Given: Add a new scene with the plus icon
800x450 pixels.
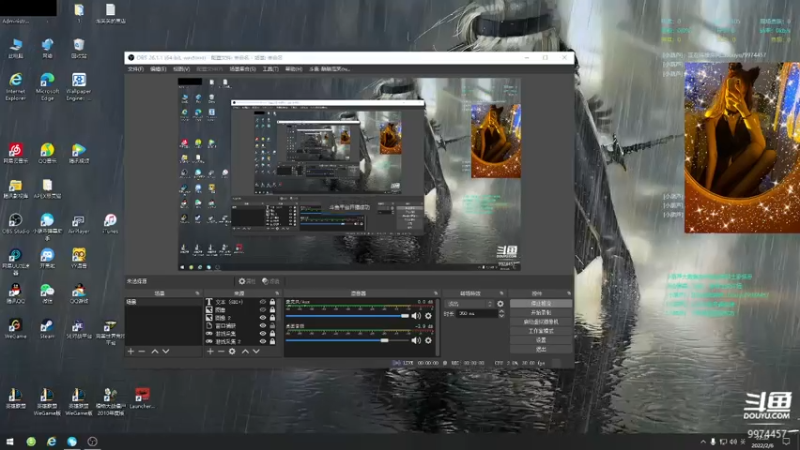Looking at the screenshot, I should pyautogui.click(x=131, y=352).
